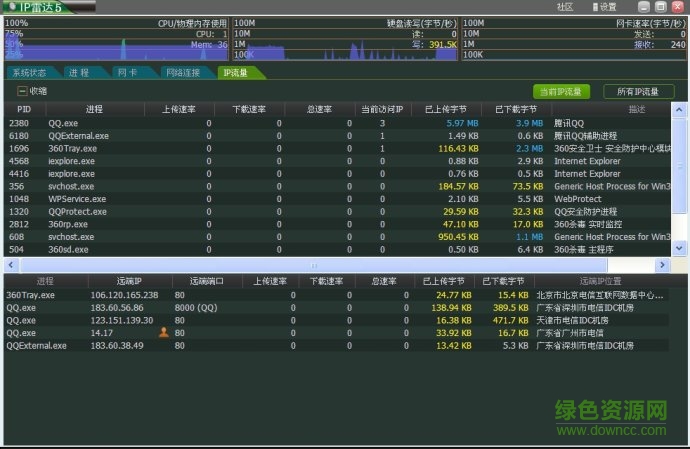Sort connections by 远端端口 column header
The image size is (690, 449).
click(x=207, y=281)
